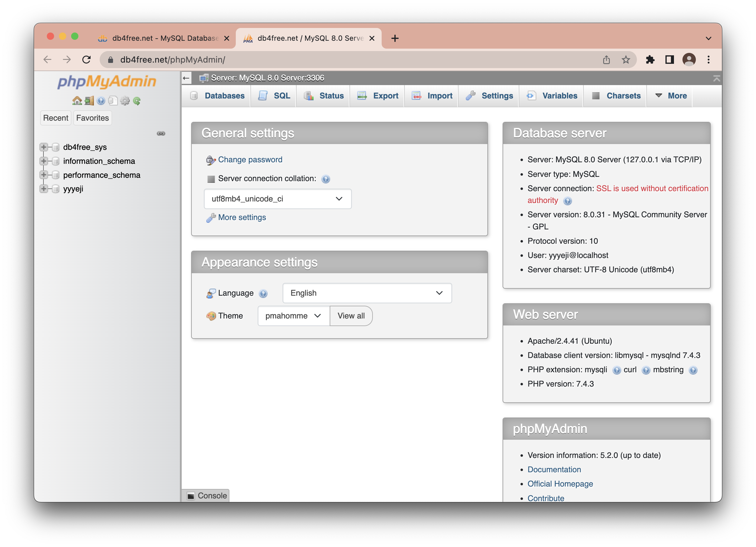Viewport: 756px width, 547px height.
Task: Toggle the browser side panel icon
Action: [x=669, y=60]
